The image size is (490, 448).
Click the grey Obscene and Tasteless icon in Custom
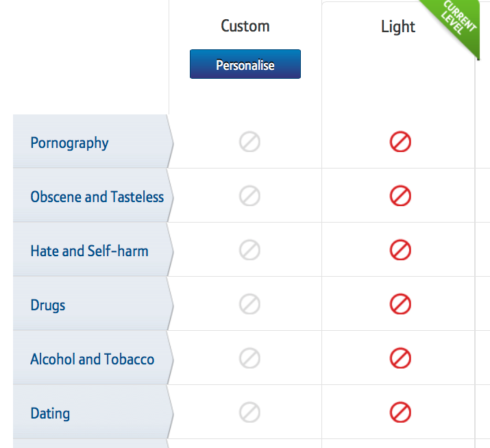(249, 196)
